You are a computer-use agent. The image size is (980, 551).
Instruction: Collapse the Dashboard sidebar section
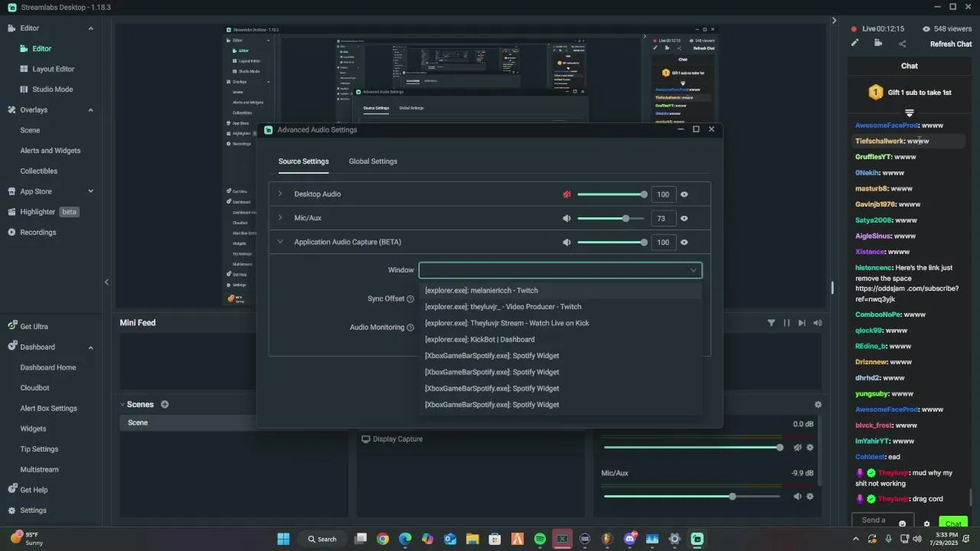point(90,347)
